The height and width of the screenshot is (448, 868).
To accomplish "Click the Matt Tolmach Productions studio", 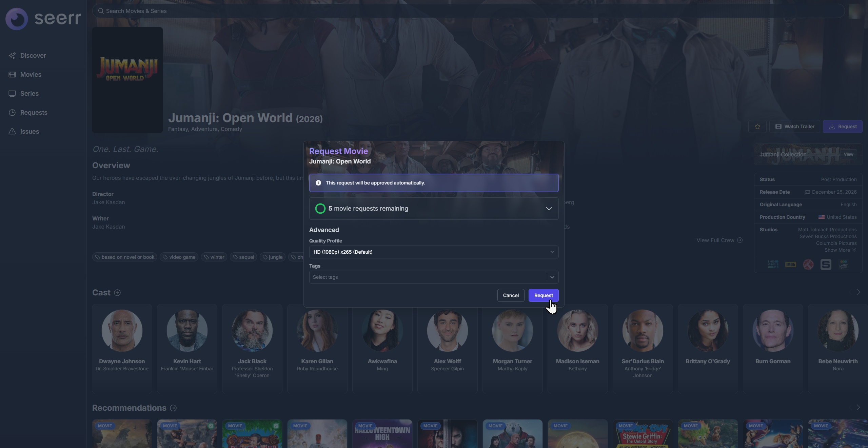I will click(x=827, y=230).
